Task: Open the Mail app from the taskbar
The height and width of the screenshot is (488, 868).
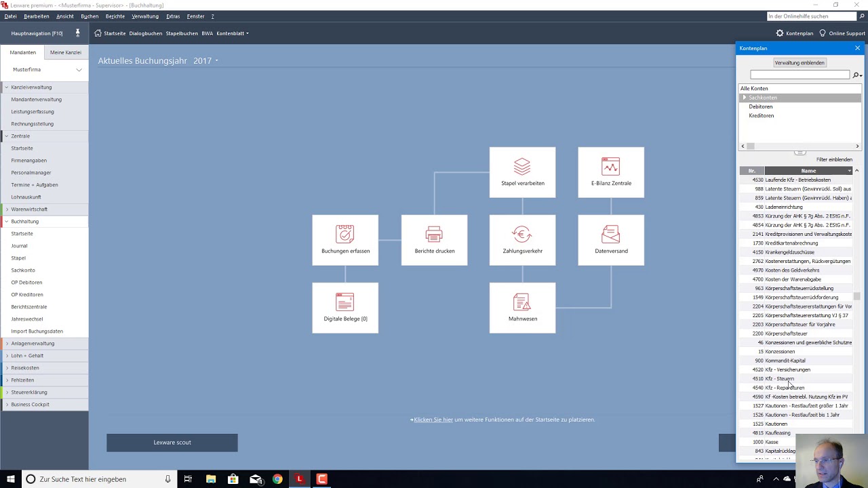Action: click(x=256, y=479)
